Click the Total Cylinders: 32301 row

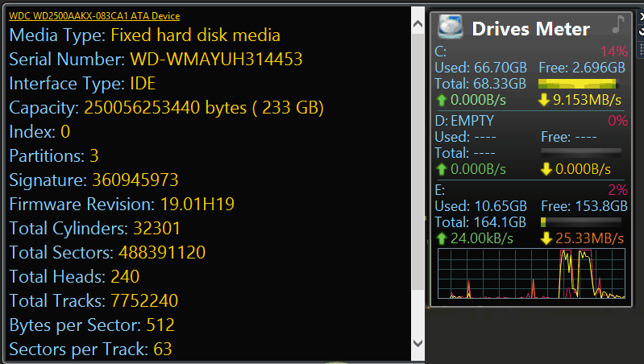[x=94, y=229]
